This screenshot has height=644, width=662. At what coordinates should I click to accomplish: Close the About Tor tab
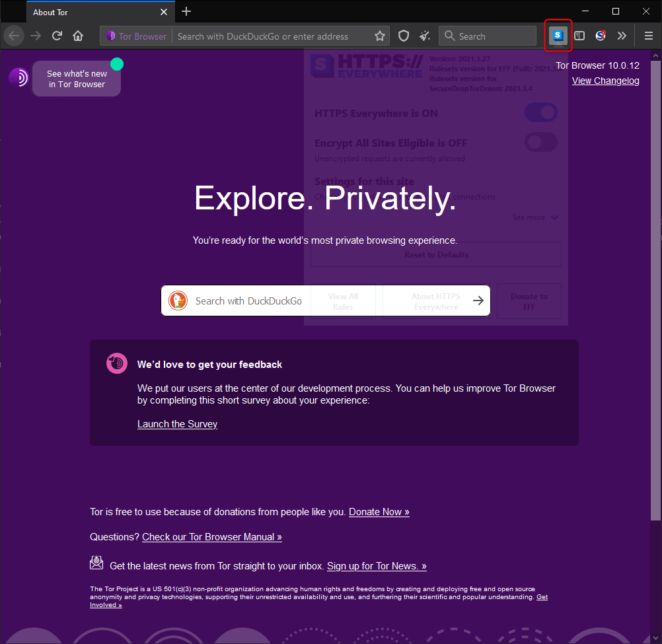pyautogui.click(x=164, y=13)
